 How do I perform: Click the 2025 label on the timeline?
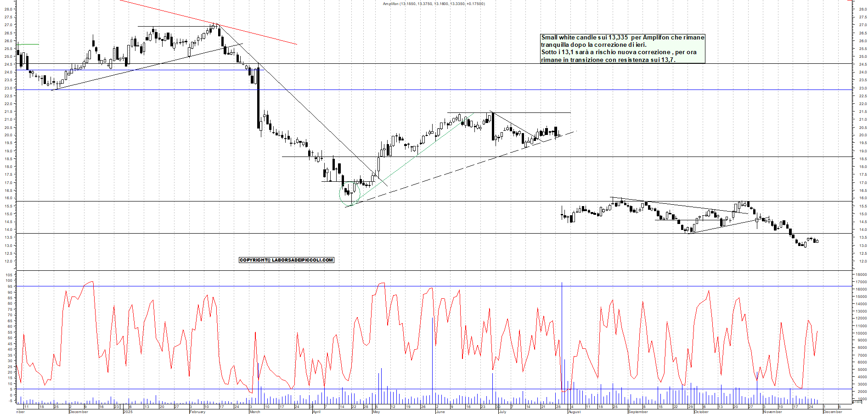coord(128,412)
